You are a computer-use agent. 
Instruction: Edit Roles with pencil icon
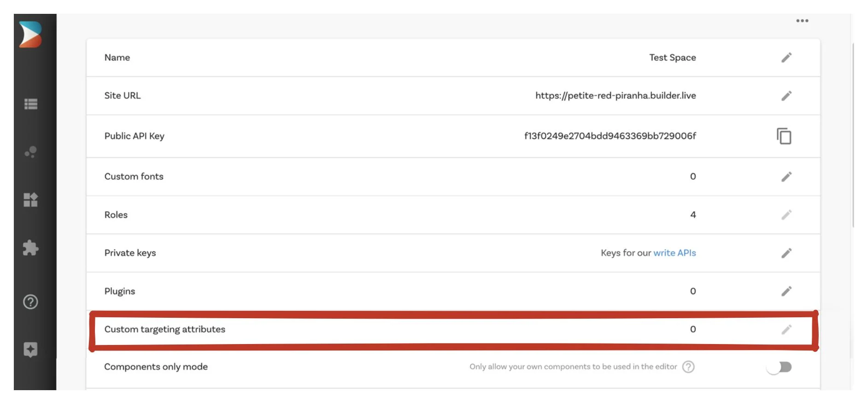[786, 215]
